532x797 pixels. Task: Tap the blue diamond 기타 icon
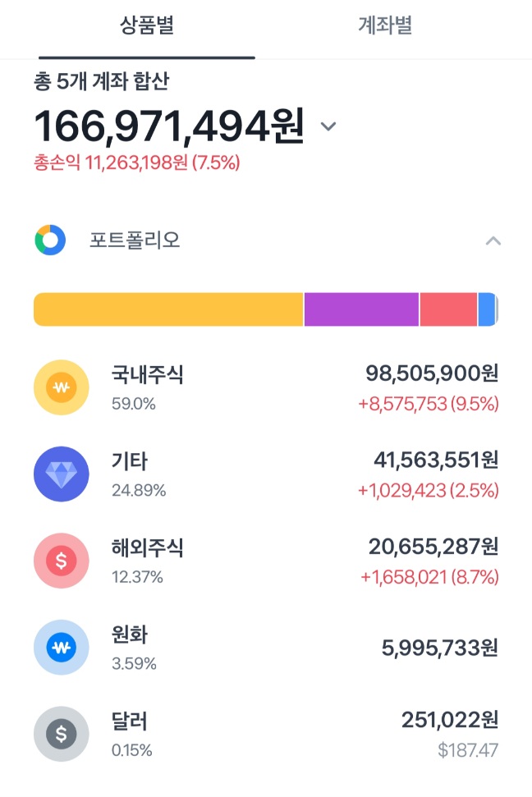pyautogui.click(x=61, y=474)
